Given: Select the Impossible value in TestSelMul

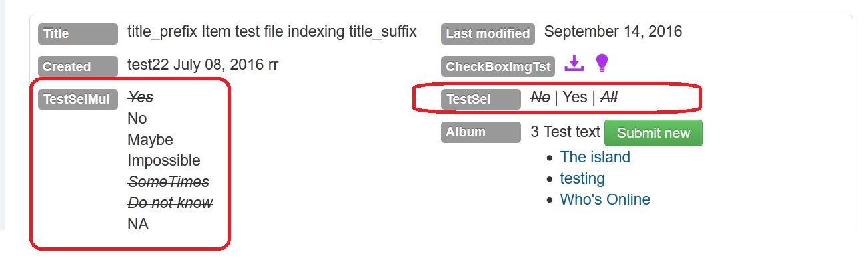Looking at the screenshot, I should [163, 160].
